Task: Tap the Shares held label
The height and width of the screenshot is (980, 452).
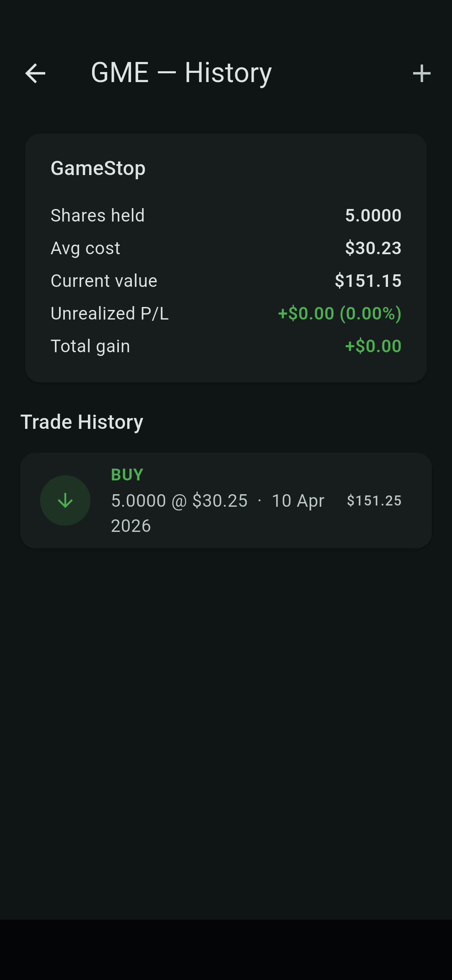Action: tap(98, 215)
